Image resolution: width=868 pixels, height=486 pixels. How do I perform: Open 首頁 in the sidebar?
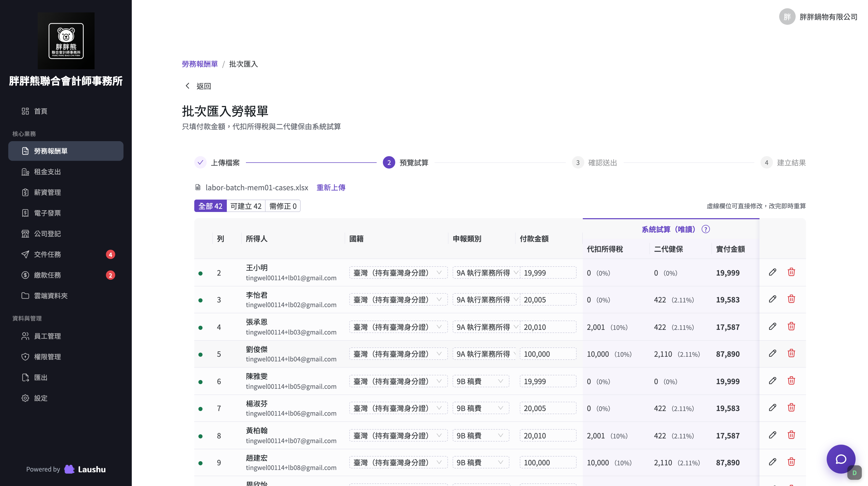point(66,111)
